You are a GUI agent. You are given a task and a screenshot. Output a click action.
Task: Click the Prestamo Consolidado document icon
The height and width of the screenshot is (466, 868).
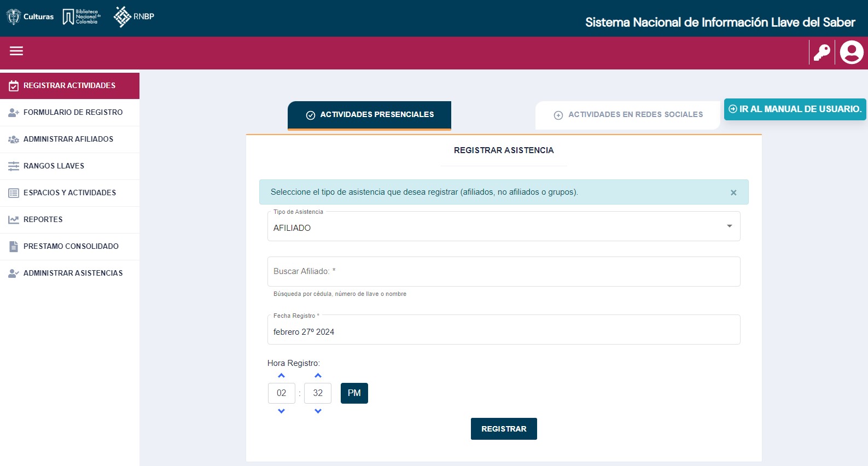pyautogui.click(x=14, y=247)
